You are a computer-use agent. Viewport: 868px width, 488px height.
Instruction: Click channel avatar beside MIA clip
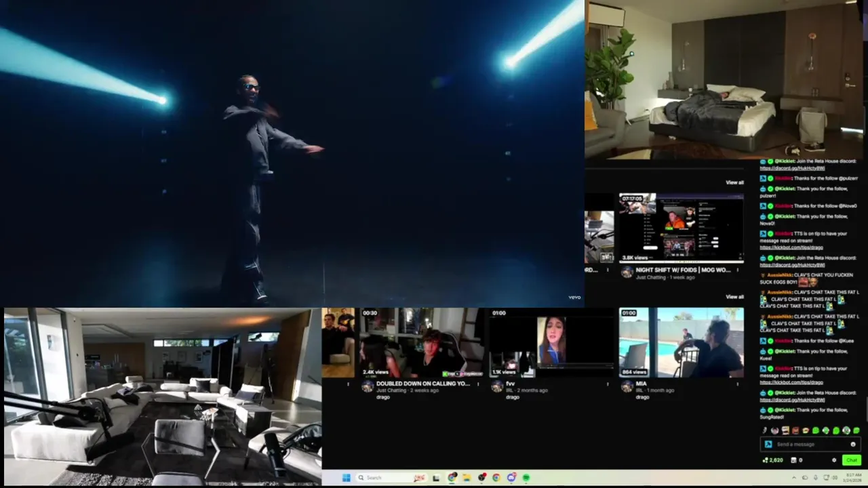(x=627, y=386)
